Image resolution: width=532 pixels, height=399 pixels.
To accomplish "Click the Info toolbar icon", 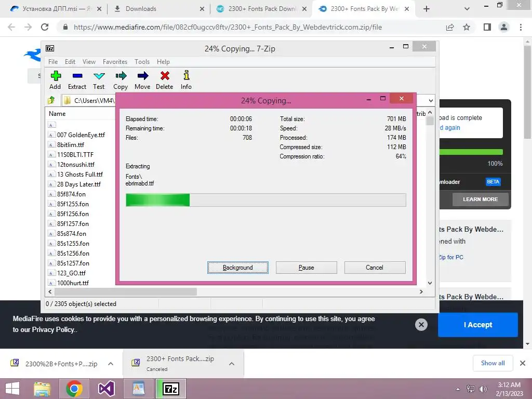I will pyautogui.click(x=186, y=80).
